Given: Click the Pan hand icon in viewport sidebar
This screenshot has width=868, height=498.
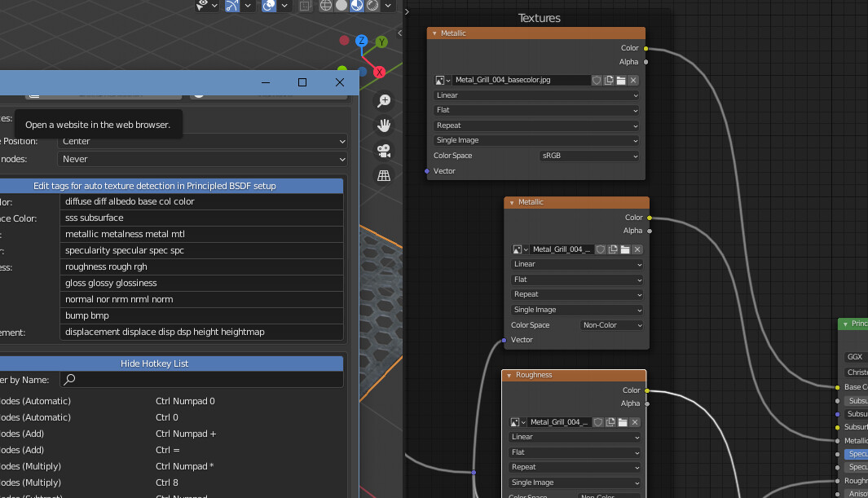Looking at the screenshot, I should pos(383,125).
